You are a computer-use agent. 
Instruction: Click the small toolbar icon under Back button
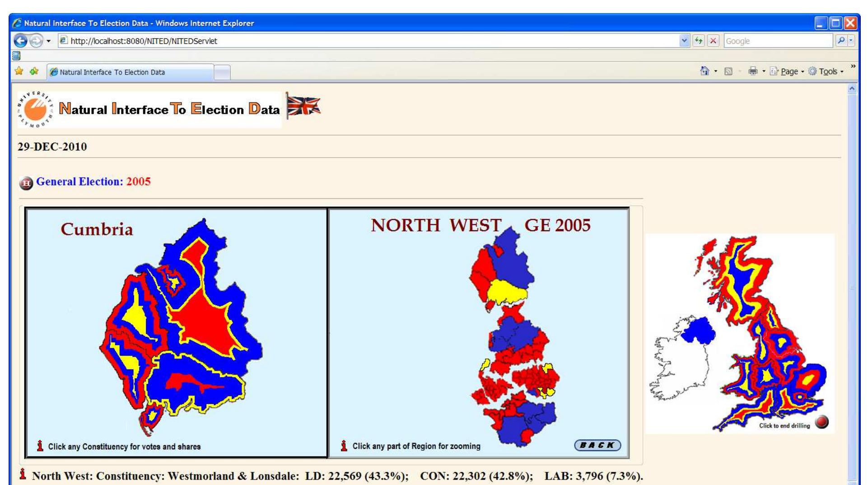(x=16, y=56)
